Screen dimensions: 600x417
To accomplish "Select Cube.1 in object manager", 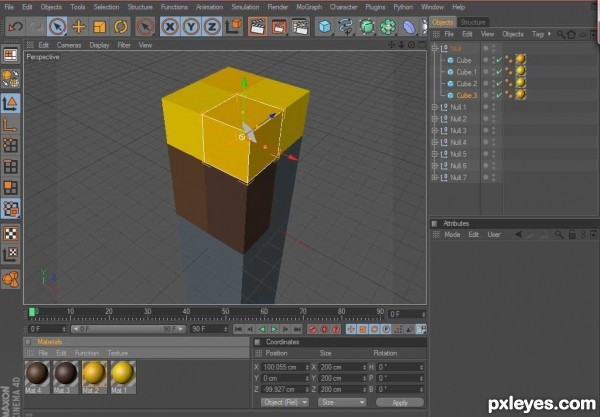I will click(466, 72).
